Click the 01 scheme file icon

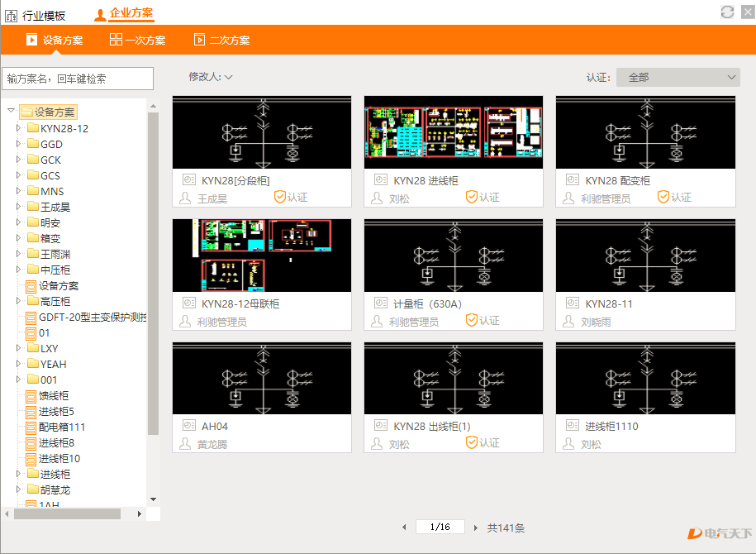[x=31, y=333]
